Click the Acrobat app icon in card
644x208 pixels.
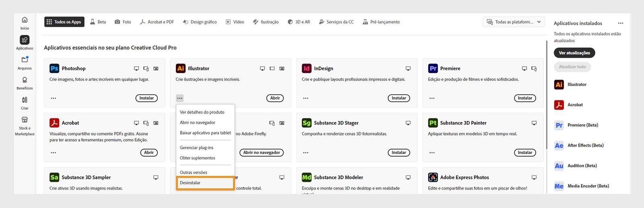pos(54,123)
